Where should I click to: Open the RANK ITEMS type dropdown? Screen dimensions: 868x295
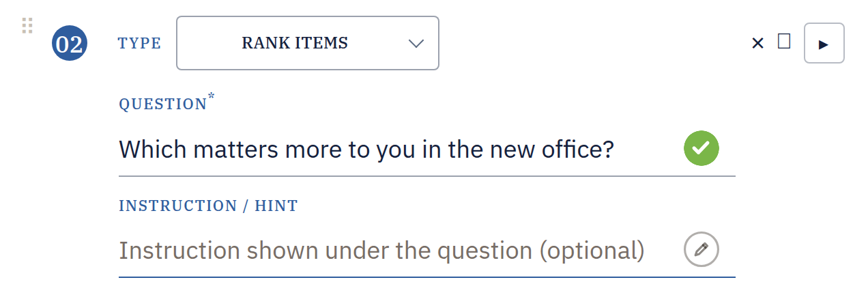pos(308,43)
